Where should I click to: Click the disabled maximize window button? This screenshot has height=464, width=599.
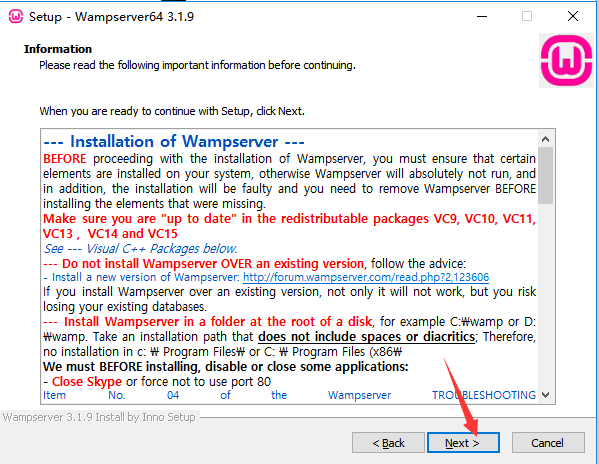click(x=527, y=16)
